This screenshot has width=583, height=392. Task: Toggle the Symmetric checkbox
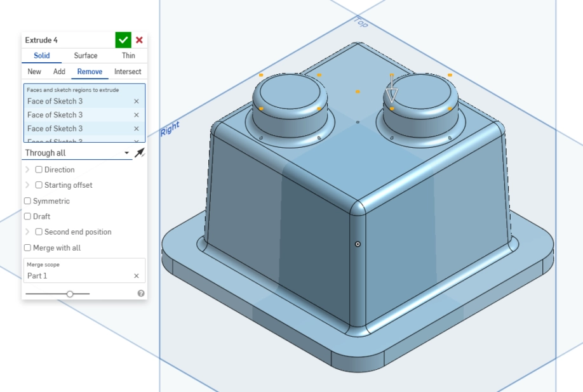click(27, 201)
